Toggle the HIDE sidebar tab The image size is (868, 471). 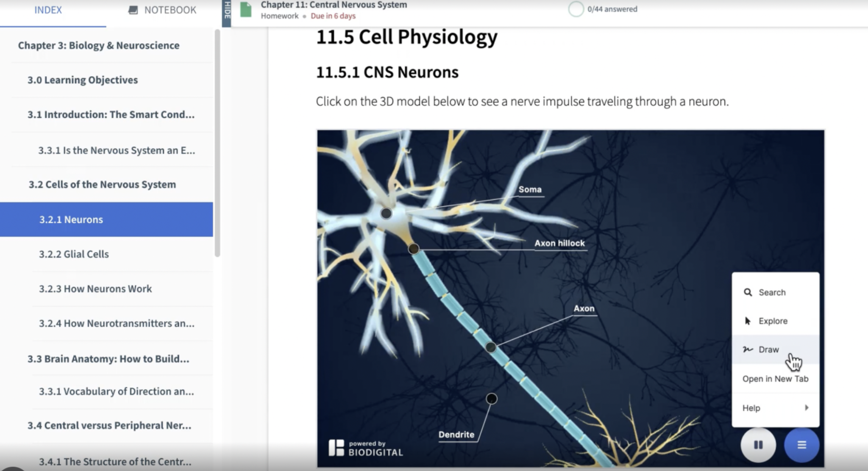227,13
